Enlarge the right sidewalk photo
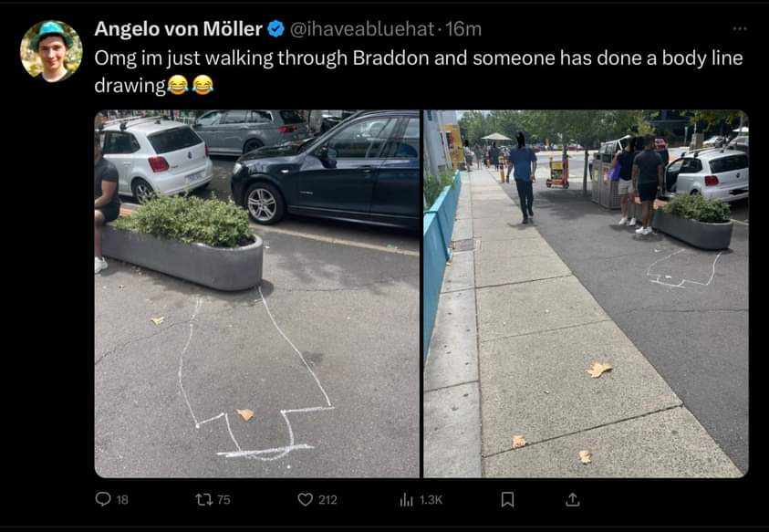The image size is (769, 532). click(585, 294)
